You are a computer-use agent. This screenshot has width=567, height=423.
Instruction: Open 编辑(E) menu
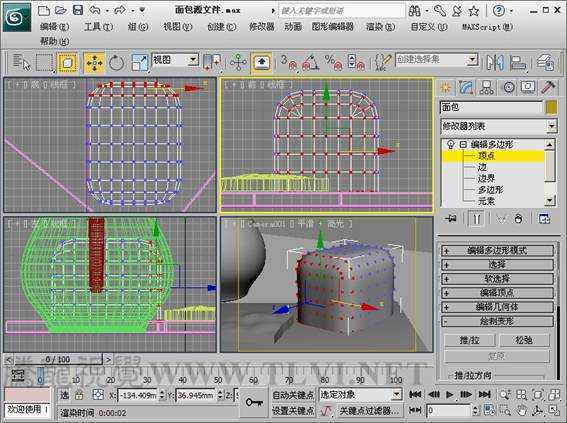[x=55, y=26]
